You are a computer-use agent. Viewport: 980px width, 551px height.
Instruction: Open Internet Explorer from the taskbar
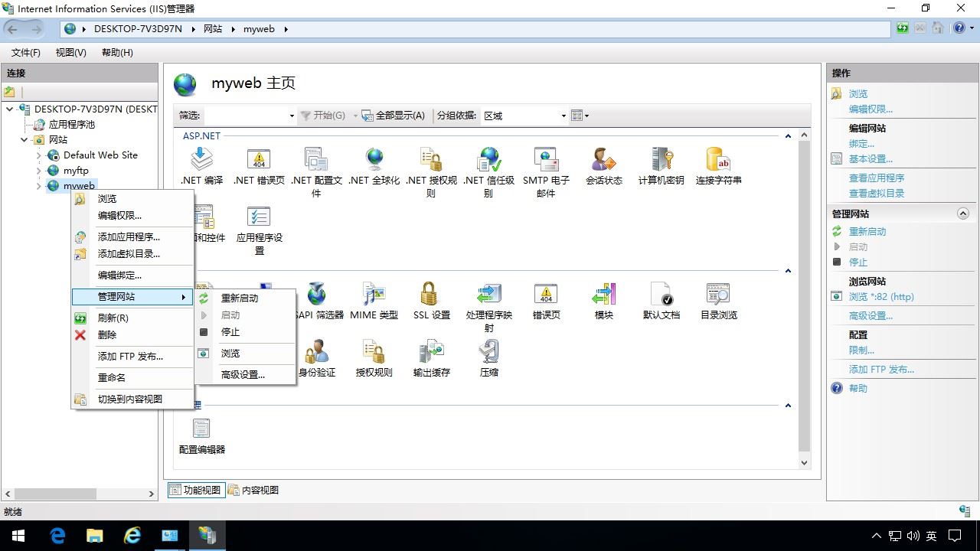coord(132,536)
